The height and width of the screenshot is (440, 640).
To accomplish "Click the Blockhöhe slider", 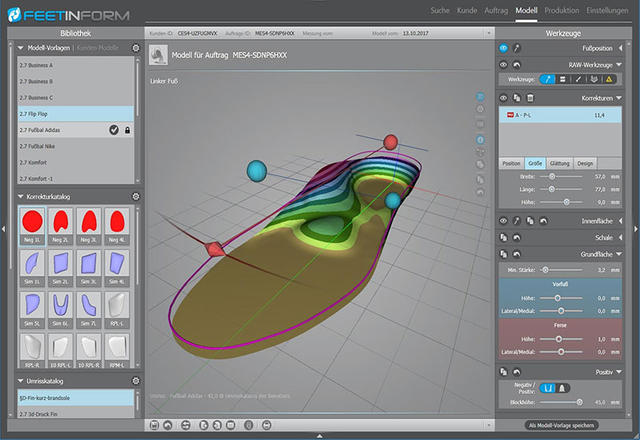I will [560, 403].
